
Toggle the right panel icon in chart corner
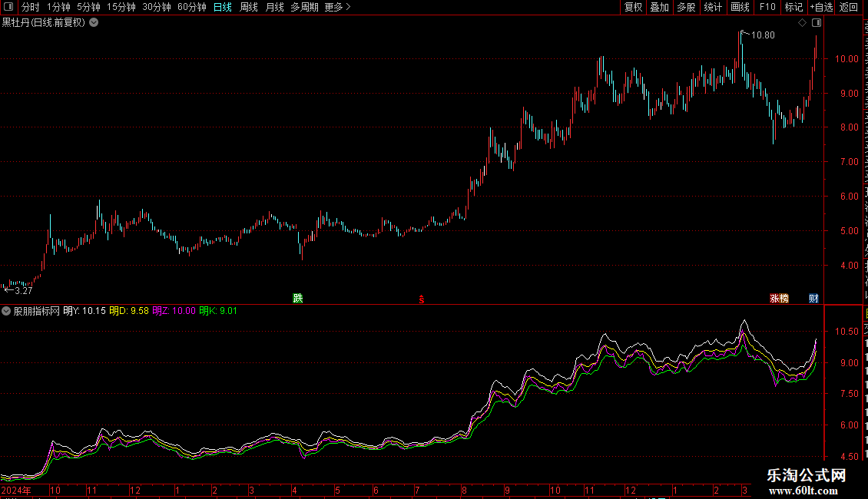coord(817,23)
